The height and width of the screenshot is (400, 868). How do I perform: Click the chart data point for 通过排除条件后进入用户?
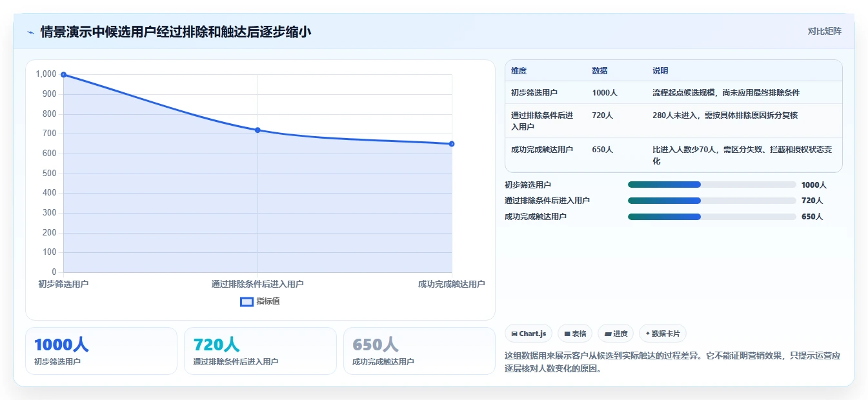(257, 130)
